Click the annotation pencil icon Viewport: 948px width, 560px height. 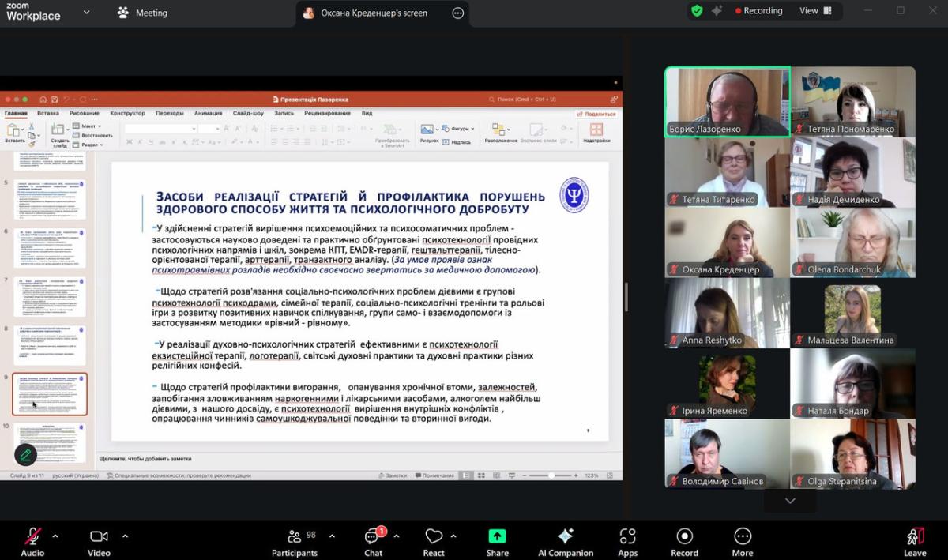click(25, 454)
